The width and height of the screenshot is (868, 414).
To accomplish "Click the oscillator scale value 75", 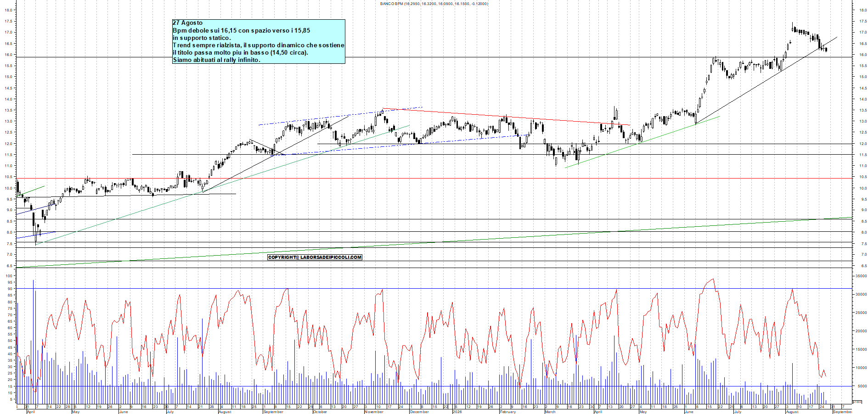I will pos(10,308).
